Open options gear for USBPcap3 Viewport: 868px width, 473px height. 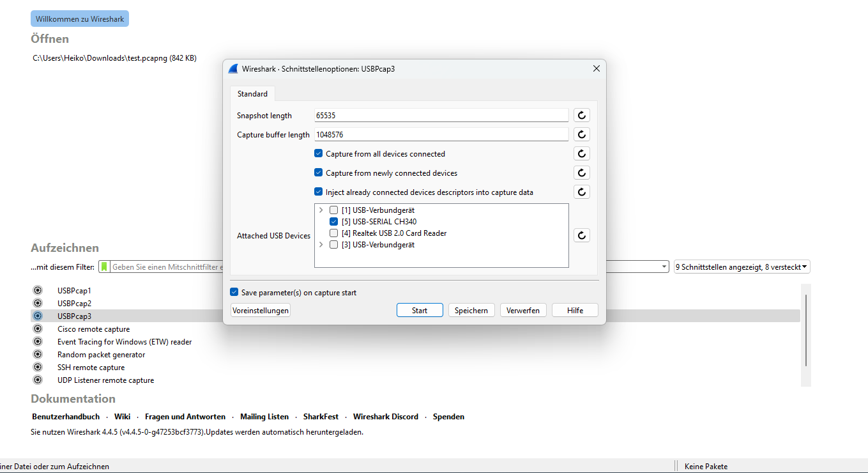click(38, 316)
